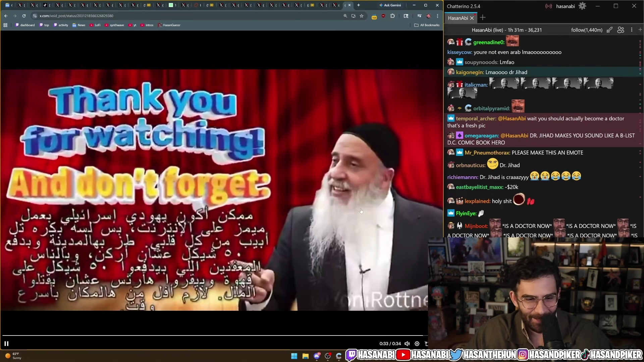Open moderation mode sword icon
Viewport: 644px width, 362px height.
click(609, 30)
